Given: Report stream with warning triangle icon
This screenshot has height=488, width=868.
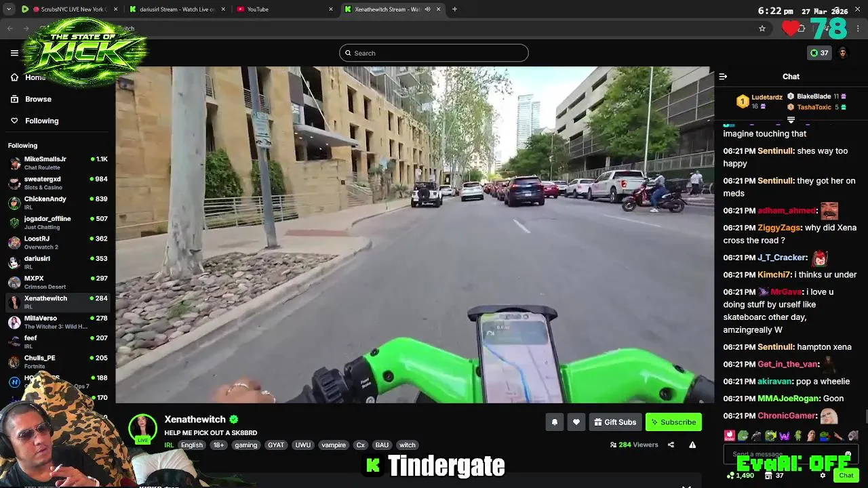Looking at the screenshot, I should click(692, 445).
